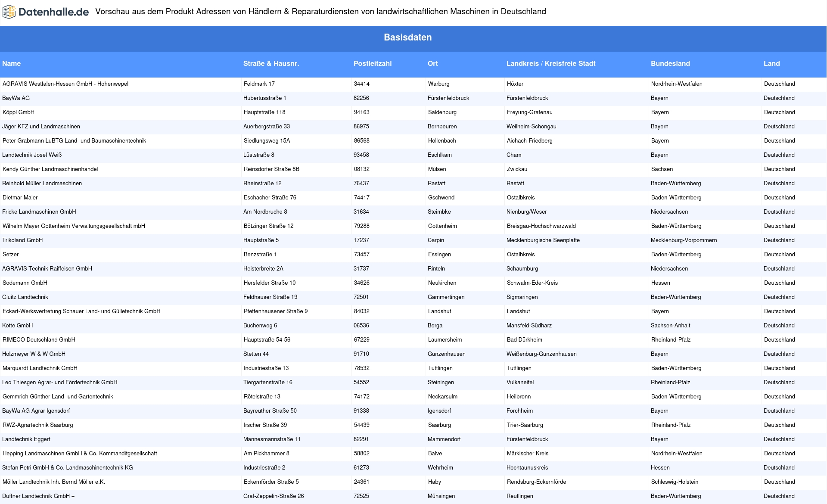Click the Land column header
The width and height of the screenshot is (827, 504).
click(x=772, y=64)
